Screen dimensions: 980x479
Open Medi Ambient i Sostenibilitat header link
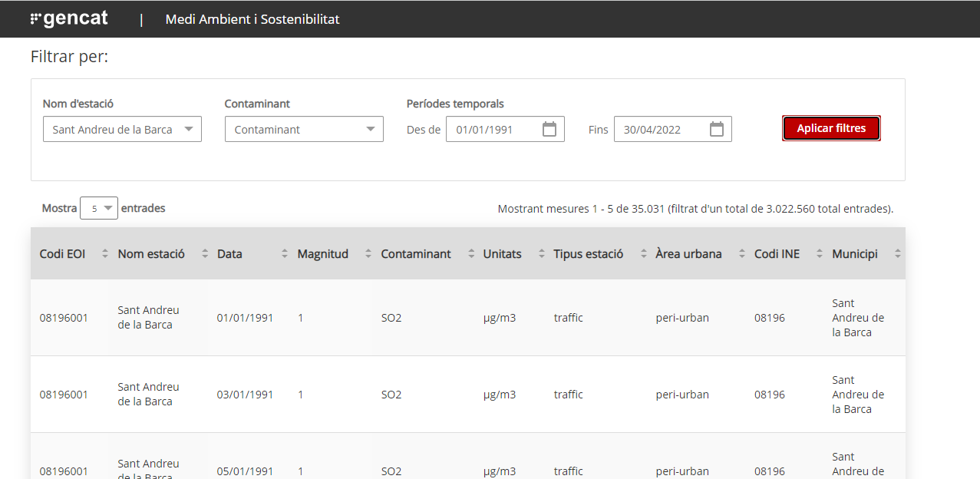click(252, 19)
